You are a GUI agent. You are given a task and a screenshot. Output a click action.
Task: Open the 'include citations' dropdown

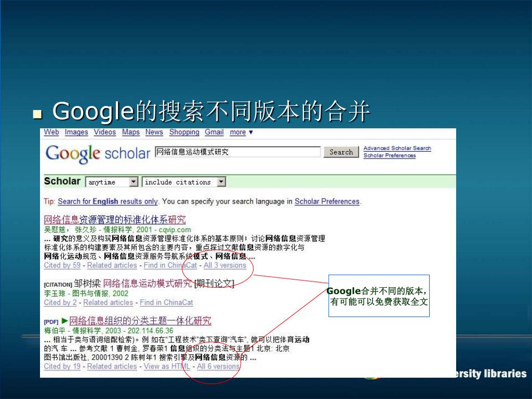(184, 182)
